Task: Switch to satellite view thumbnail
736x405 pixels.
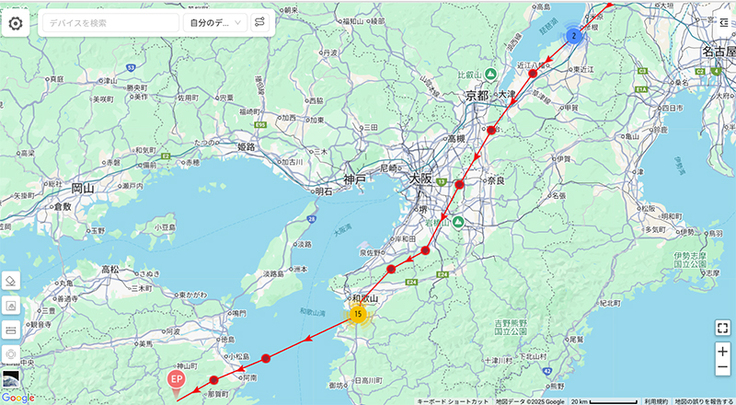Action: click(x=10, y=379)
